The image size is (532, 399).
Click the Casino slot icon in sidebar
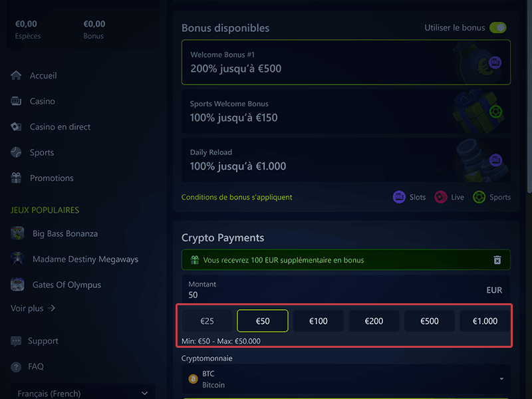point(17,101)
